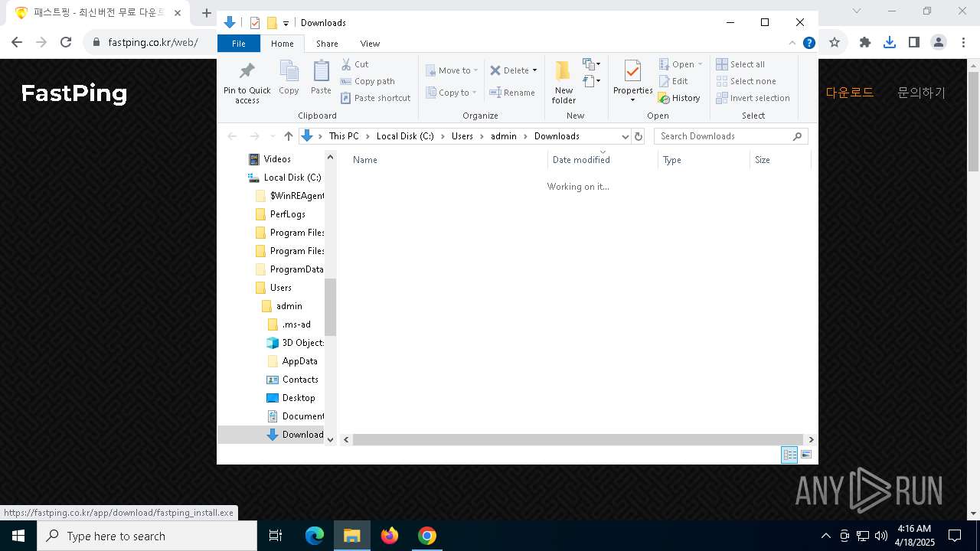Image resolution: width=980 pixels, height=551 pixels.
Task: Open Chrome extensions puzzle icon
Action: (864, 42)
